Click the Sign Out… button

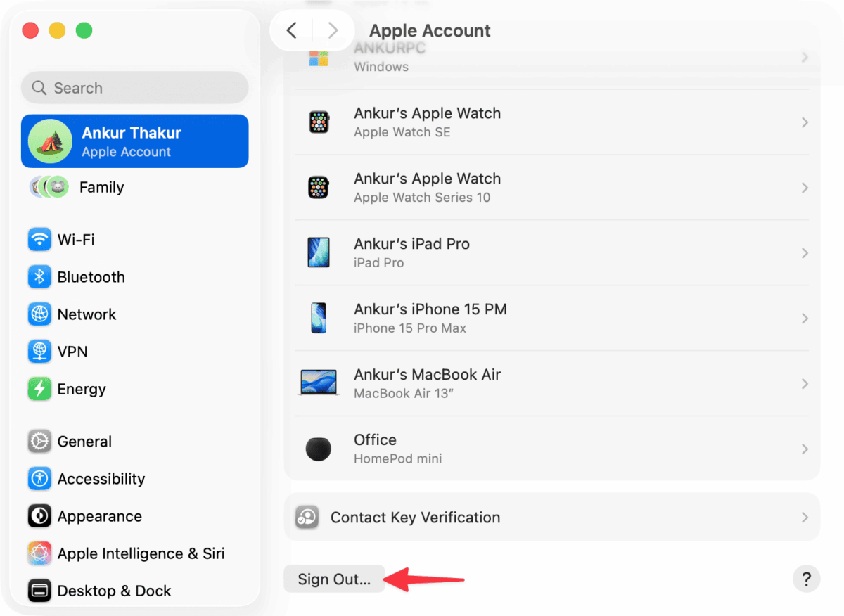334,579
